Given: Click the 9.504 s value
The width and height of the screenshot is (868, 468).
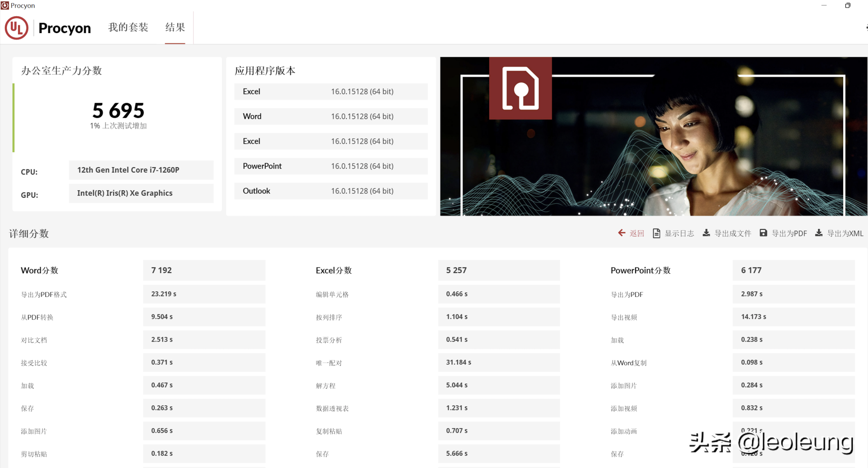Looking at the screenshot, I should 204,317.
